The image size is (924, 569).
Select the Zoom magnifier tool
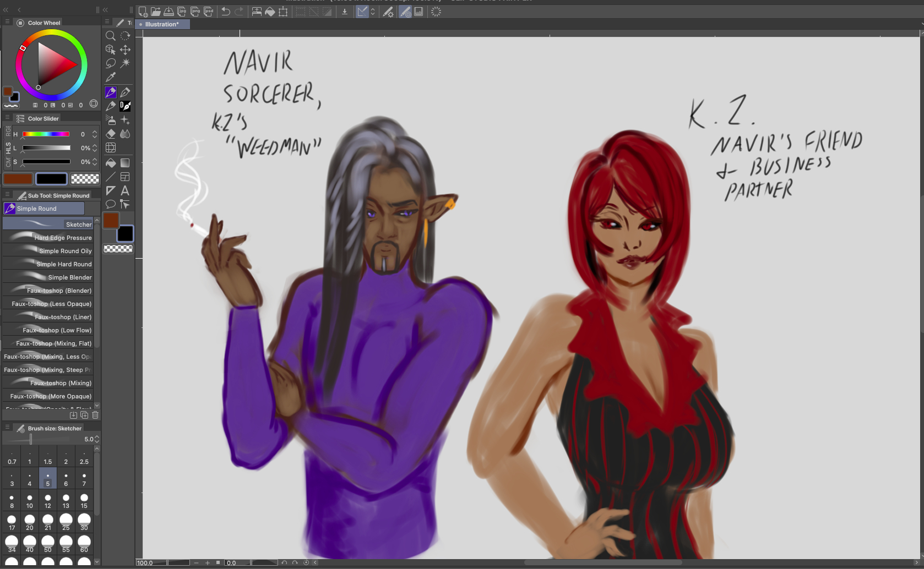[x=111, y=36]
